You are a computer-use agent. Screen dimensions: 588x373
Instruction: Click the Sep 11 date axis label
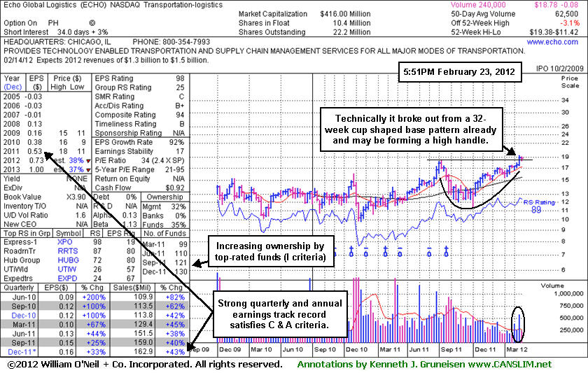coord(451,349)
